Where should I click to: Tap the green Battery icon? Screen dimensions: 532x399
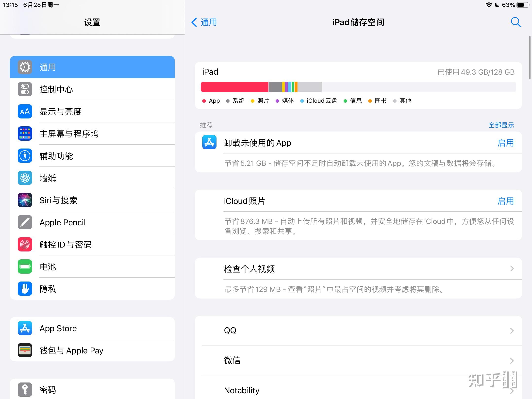pos(25,266)
